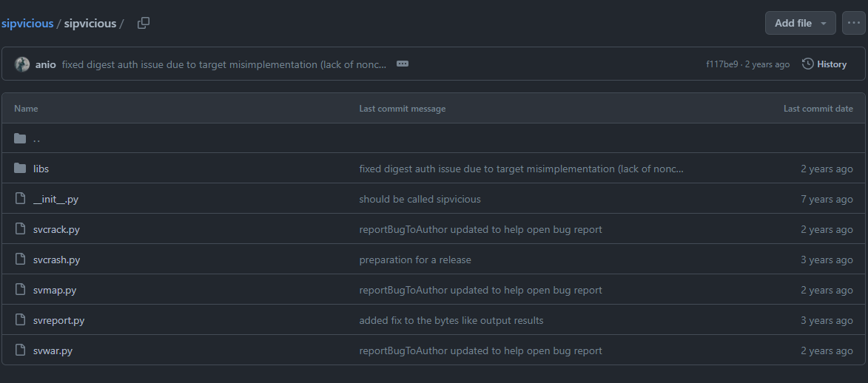
Task: Open the svreport.py file
Action: 58,320
